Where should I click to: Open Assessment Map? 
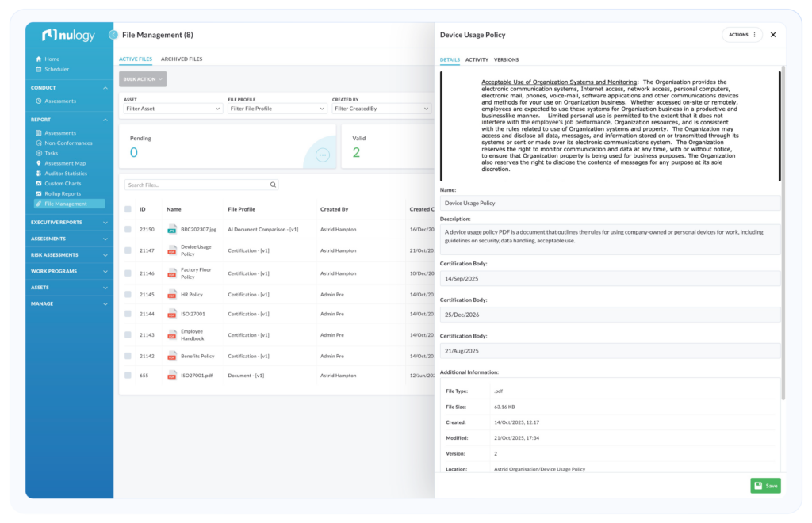pyautogui.click(x=65, y=163)
